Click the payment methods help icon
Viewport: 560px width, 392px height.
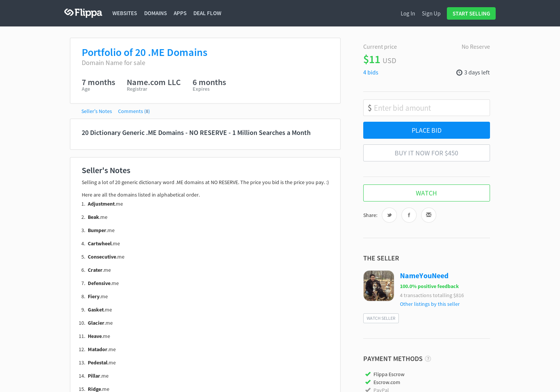coord(428,359)
